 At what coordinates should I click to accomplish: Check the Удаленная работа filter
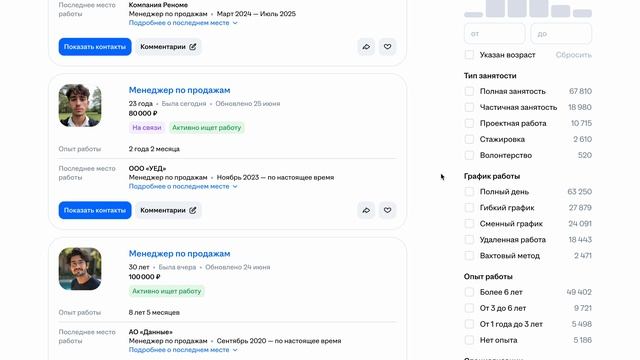click(469, 240)
